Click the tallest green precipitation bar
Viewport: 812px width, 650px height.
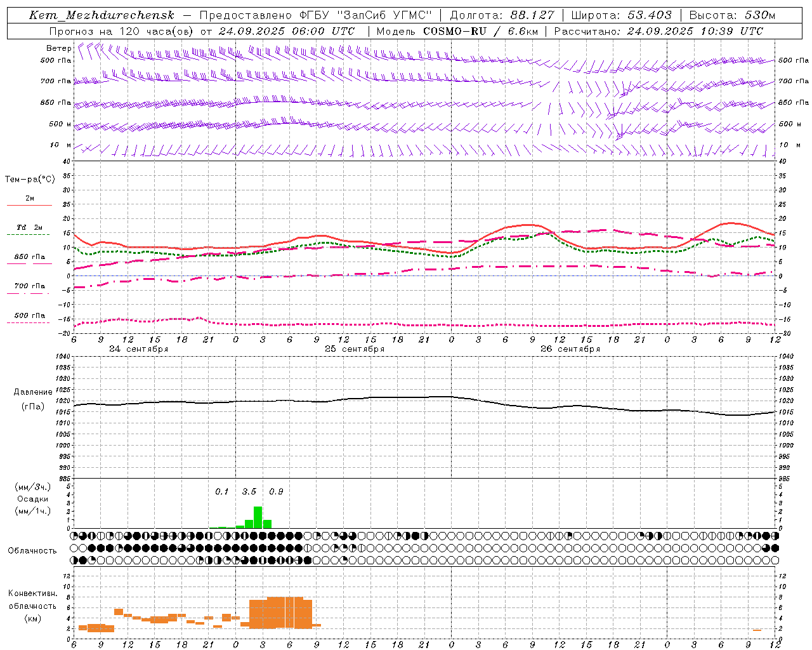pos(258,517)
